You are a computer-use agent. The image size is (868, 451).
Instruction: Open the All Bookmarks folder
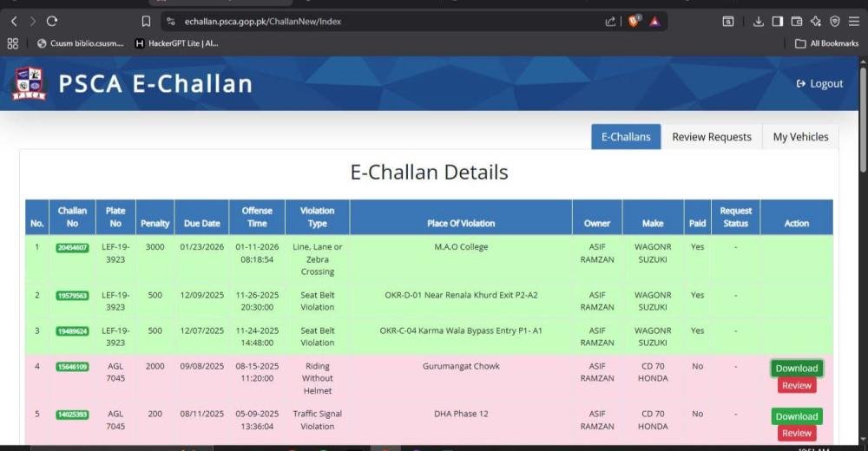click(826, 43)
